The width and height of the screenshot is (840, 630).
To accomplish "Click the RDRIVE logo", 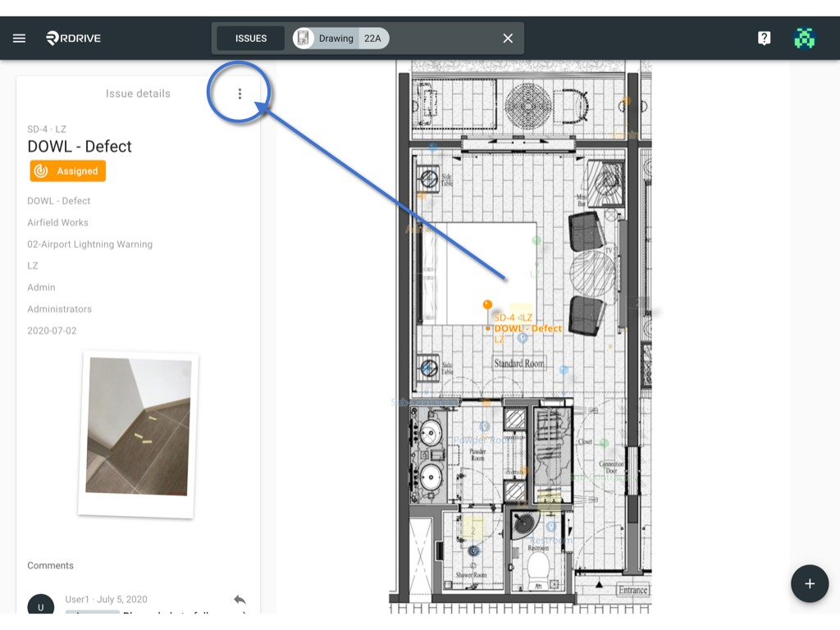I will coord(73,38).
